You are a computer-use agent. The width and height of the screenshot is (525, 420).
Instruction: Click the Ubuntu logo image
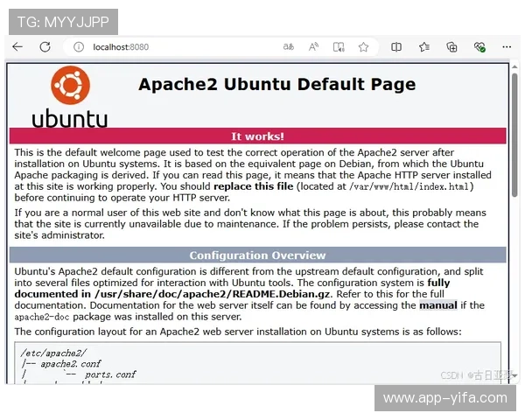tap(70, 96)
